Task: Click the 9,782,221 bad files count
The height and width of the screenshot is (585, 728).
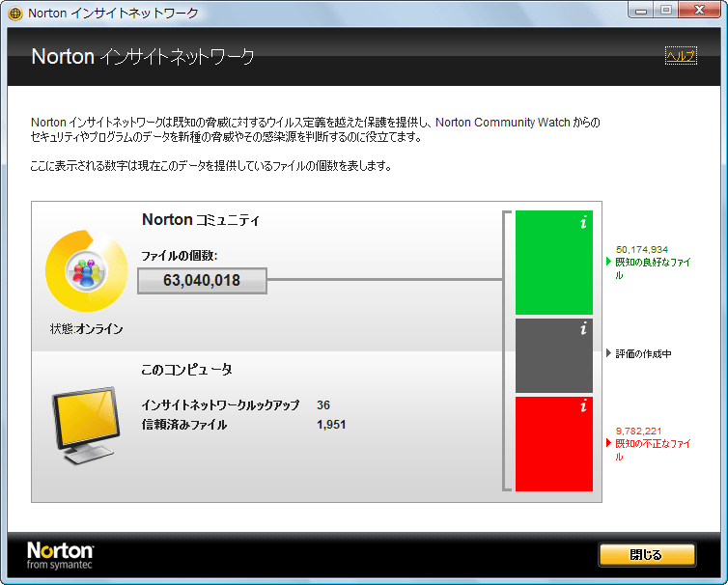Action: click(x=638, y=432)
